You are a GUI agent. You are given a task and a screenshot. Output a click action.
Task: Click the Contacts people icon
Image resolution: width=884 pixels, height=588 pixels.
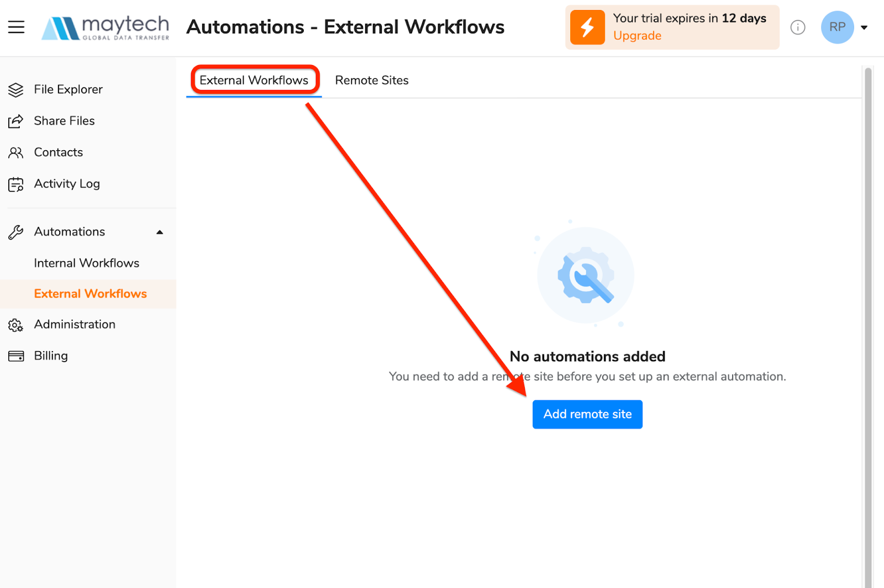[16, 152]
